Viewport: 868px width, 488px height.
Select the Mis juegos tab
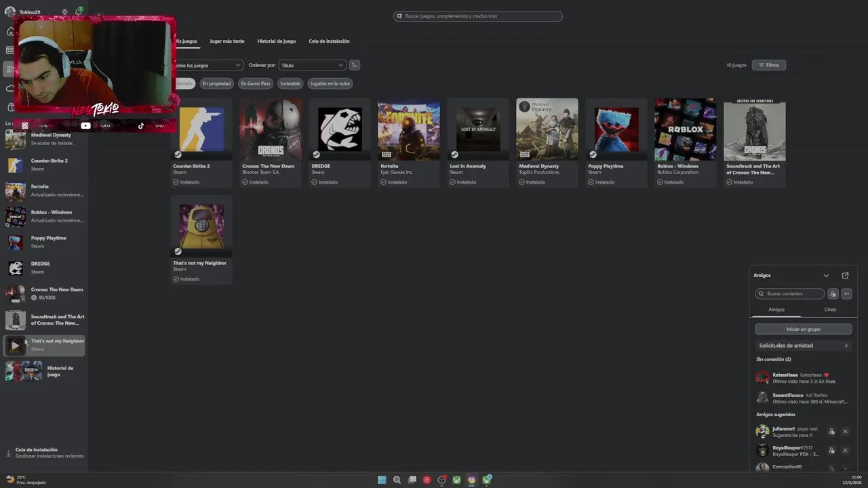[x=186, y=41]
